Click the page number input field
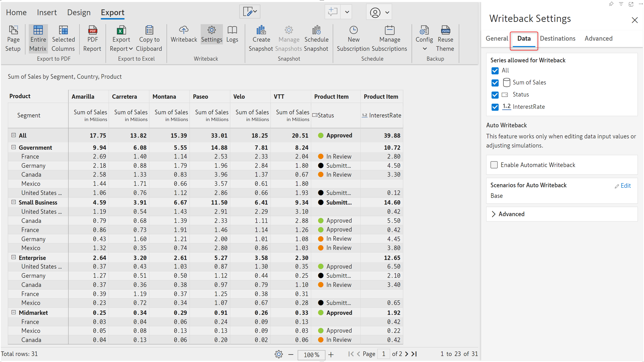Screen dimensions: 644x362 point(383,354)
